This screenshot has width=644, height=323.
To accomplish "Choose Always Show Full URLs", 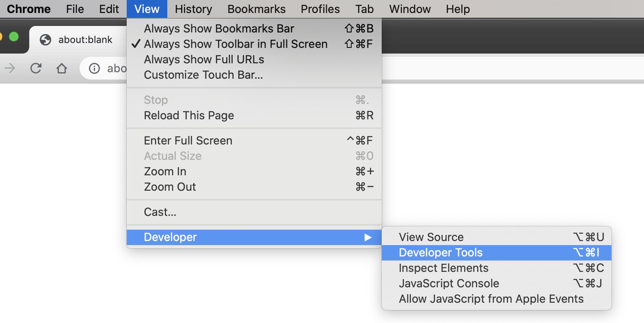I will (254, 59).
